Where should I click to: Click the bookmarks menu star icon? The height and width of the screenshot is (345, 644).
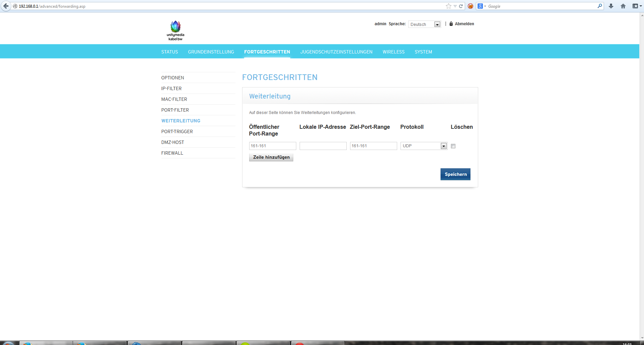tap(635, 6)
